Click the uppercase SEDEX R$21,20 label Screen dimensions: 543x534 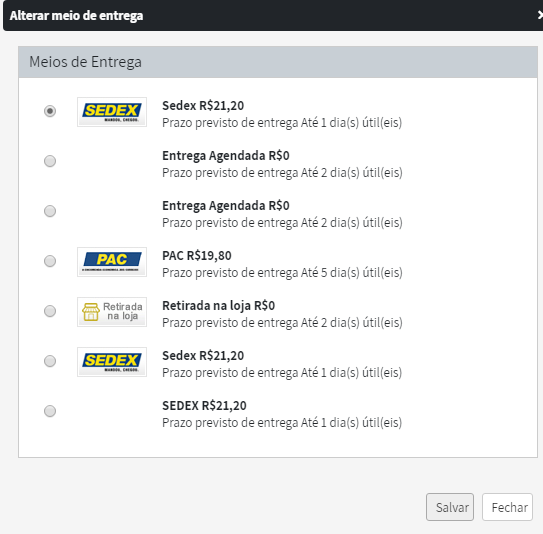point(204,406)
